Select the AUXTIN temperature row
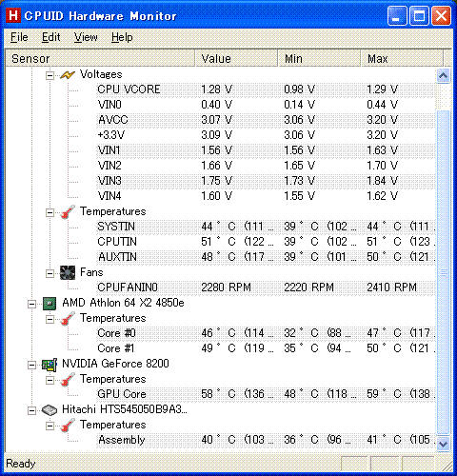The image size is (457, 476). (x=266, y=257)
